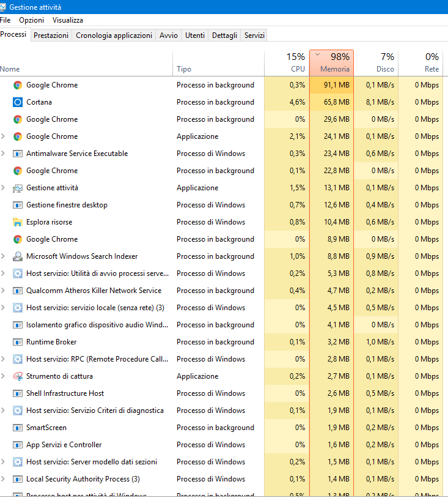Sort processes by the Nome column
The width and height of the screenshot is (448, 498).
click(x=86, y=63)
